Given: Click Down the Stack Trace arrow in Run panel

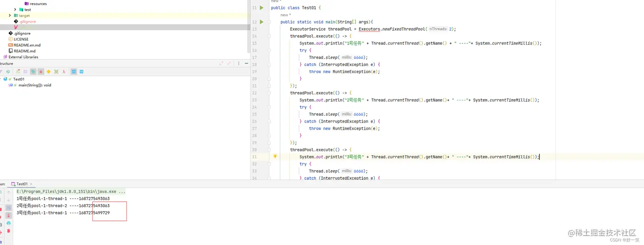Looking at the screenshot, I should (x=9, y=200).
